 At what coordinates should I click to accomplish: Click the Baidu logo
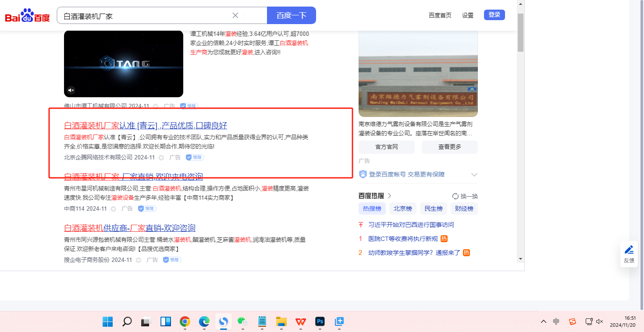[x=27, y=16]
